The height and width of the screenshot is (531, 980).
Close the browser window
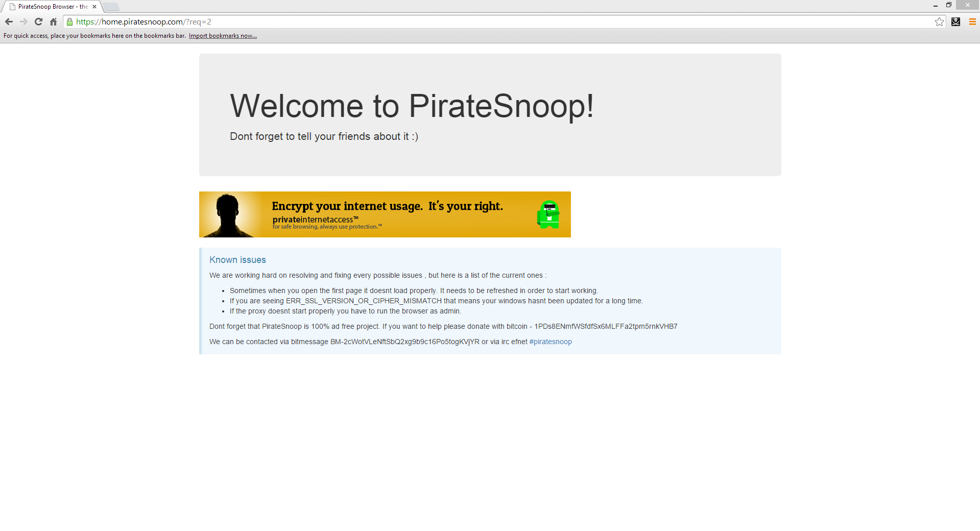coord(968,5)
